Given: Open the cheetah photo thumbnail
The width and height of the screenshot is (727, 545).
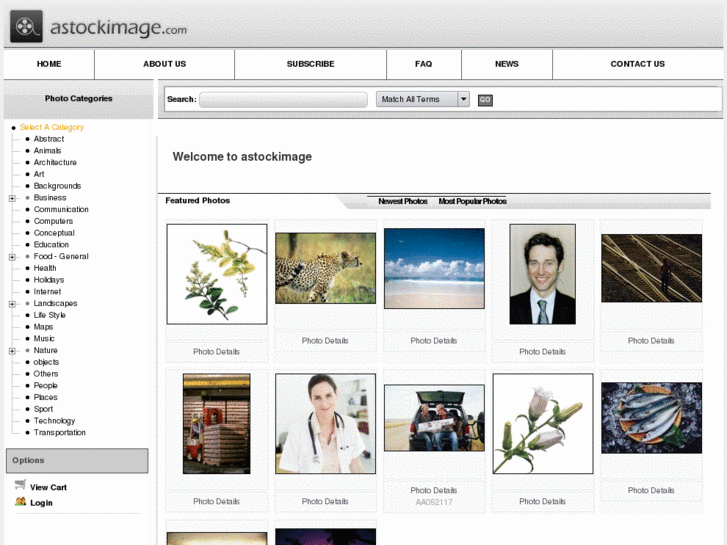Looking at the screenshot, I should point(325,268).
